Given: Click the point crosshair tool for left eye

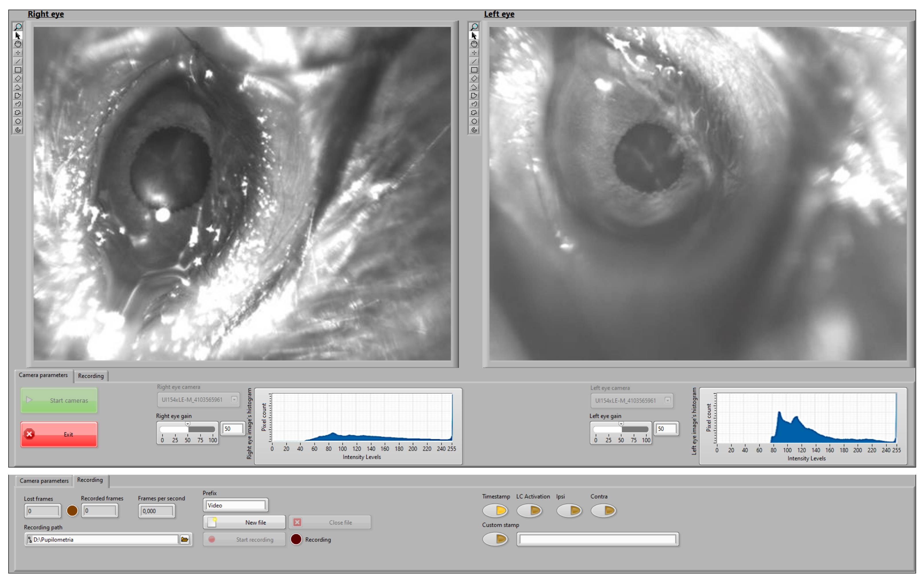Looking at the screenshot, I should tap(474, 53).
